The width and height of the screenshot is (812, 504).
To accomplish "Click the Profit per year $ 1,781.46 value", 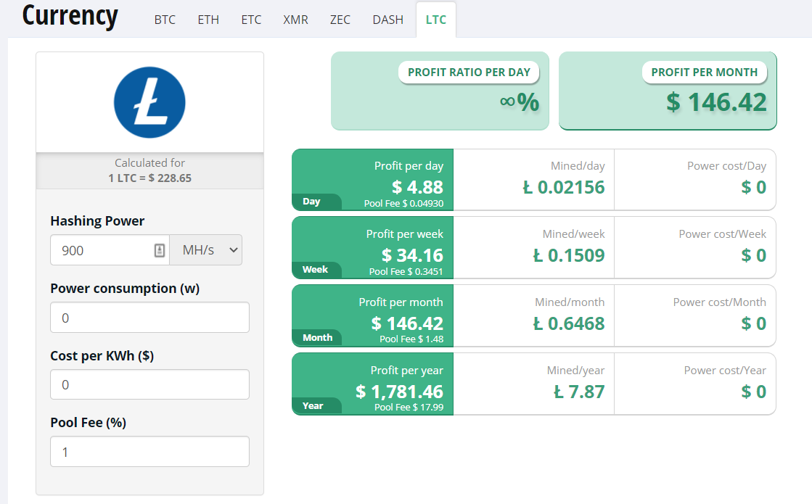I will coord(399,392).
